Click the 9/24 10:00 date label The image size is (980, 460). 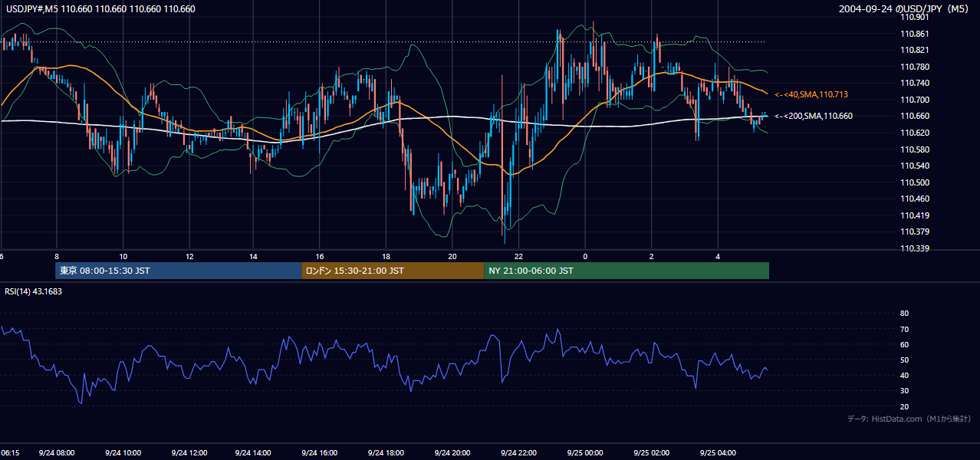point(123,452)
